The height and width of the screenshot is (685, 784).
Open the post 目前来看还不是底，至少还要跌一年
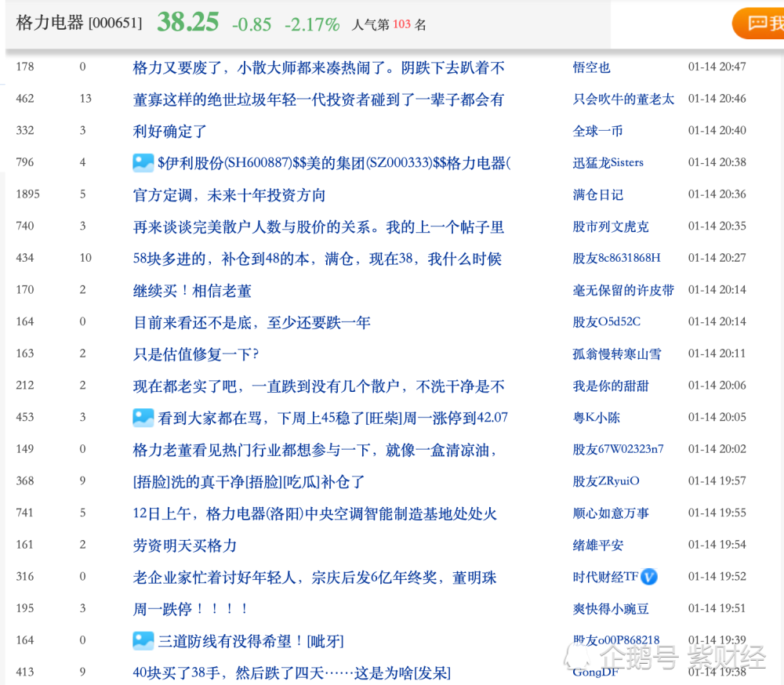point(252,322)
